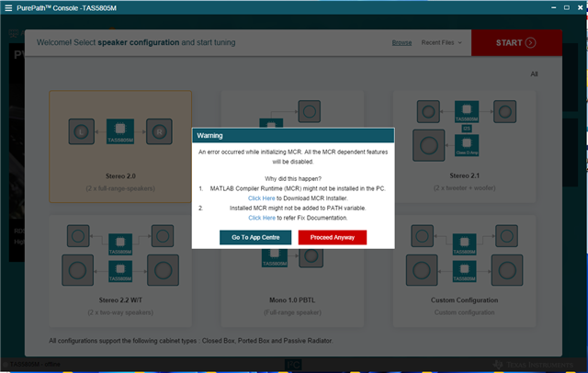Screen dimensions: 588x373
Task: Click the START button
Action: (516, 43)
